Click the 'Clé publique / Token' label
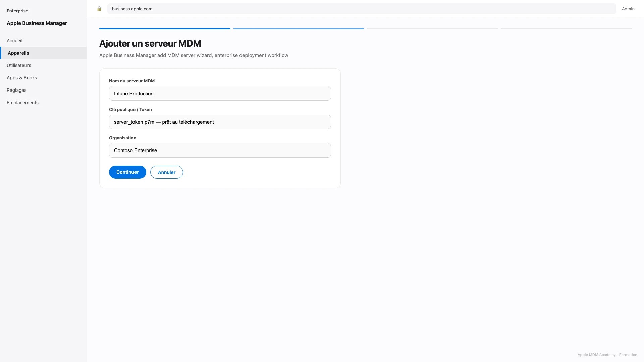This screenshot has width=644, height=362. [x=130, y=110]
